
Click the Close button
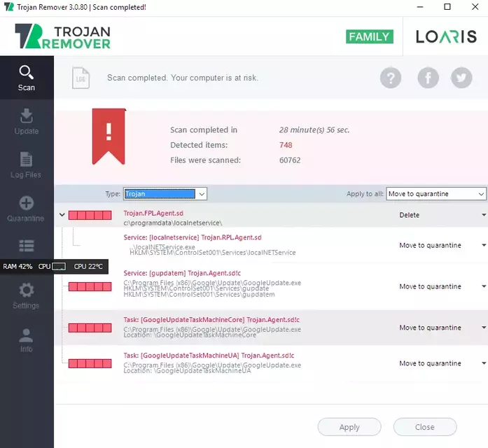(425, 427)
